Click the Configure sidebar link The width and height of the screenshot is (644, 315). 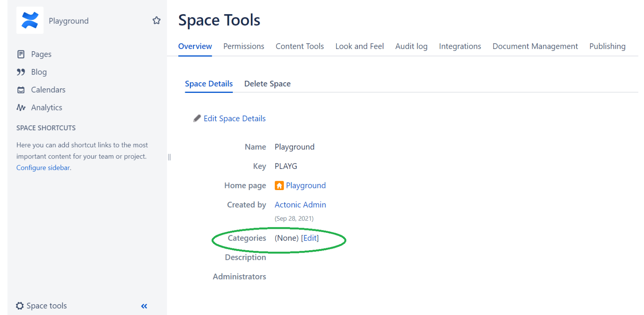43,168
